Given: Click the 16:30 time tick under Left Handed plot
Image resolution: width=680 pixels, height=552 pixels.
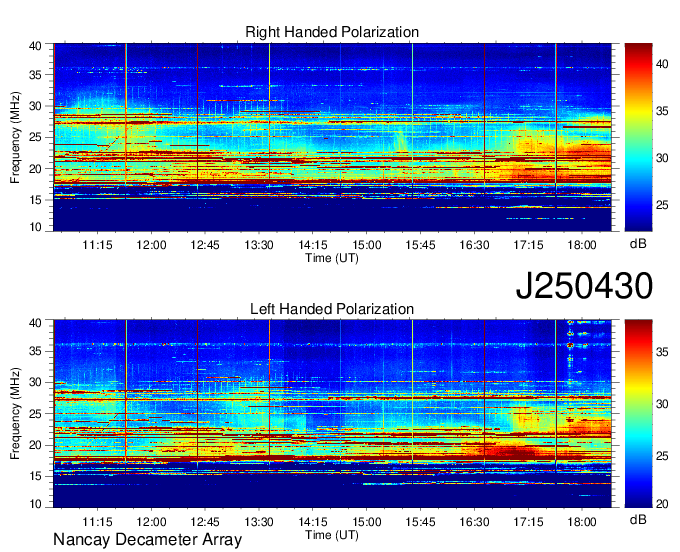Looking at the screenshot, I should pos(474,522).
